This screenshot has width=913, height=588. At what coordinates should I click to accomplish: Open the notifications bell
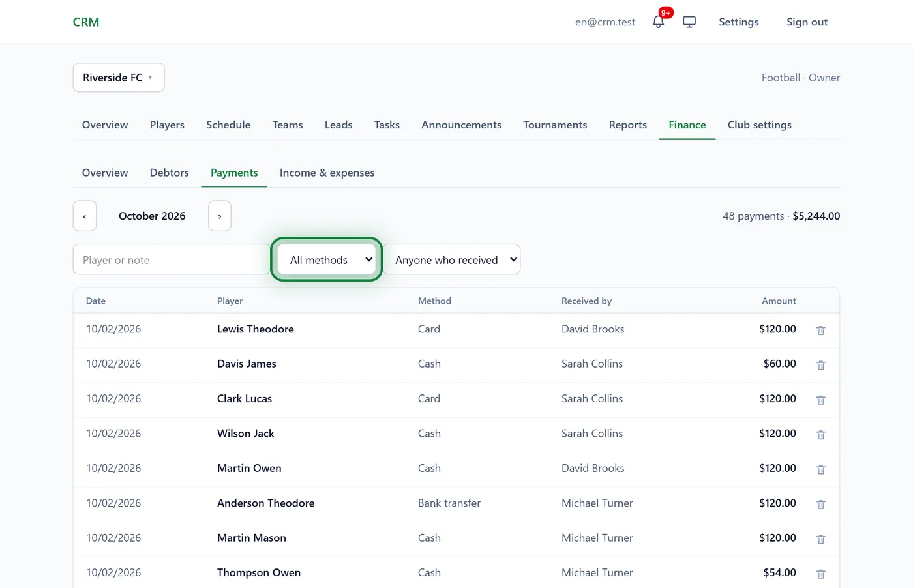[x=659, y=22]
